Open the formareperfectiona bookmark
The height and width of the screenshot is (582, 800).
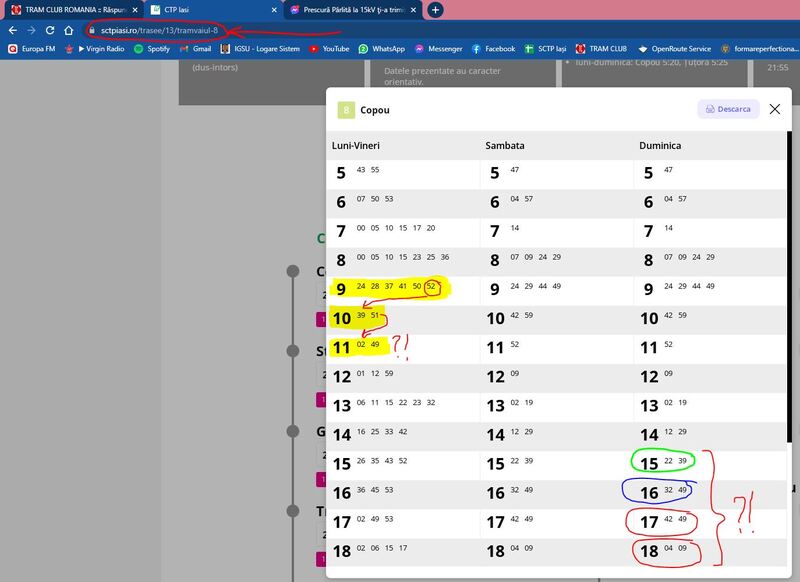(x=760, y=49)
